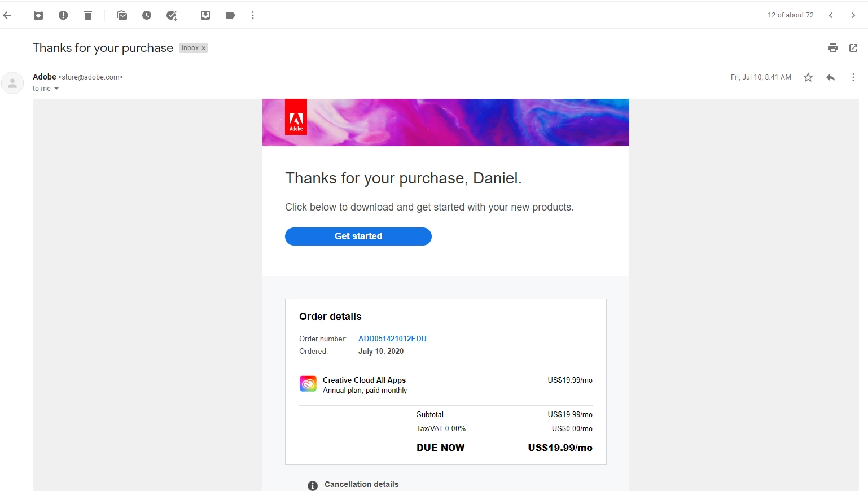Add email to Tasks

tap(172, 15)
